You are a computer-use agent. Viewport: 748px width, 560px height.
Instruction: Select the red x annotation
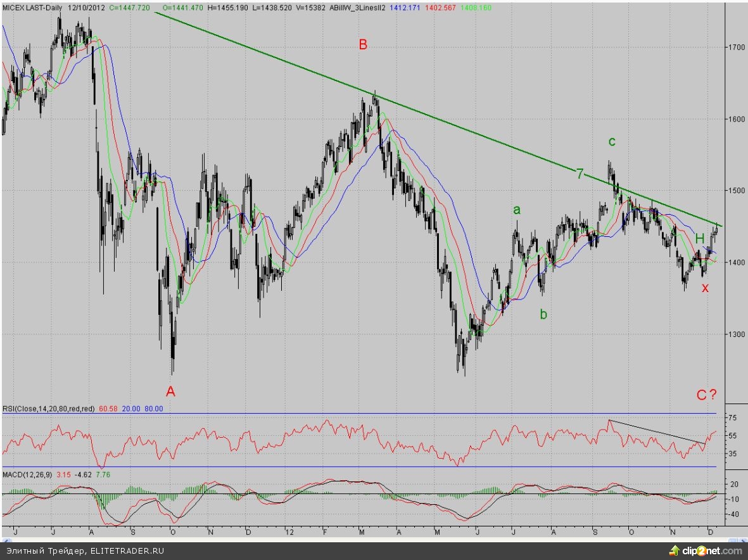pyautogui.click(x=705, y=288)
